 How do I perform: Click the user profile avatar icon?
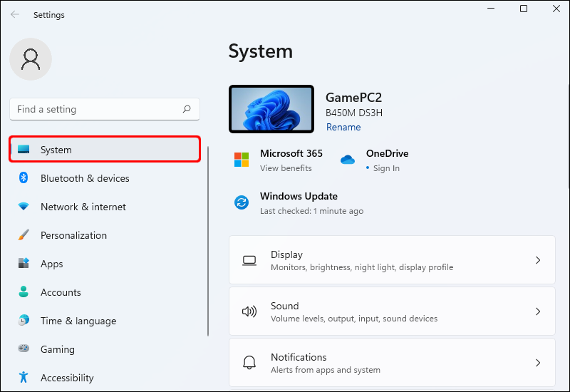(x=31, y=59)
